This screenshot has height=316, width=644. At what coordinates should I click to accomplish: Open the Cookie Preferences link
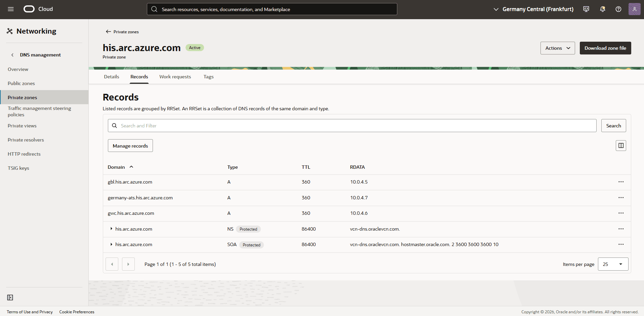click(77, 312)
